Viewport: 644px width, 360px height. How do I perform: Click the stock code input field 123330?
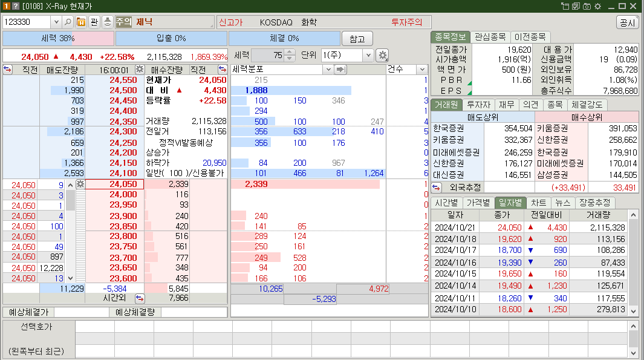(27, 22)
